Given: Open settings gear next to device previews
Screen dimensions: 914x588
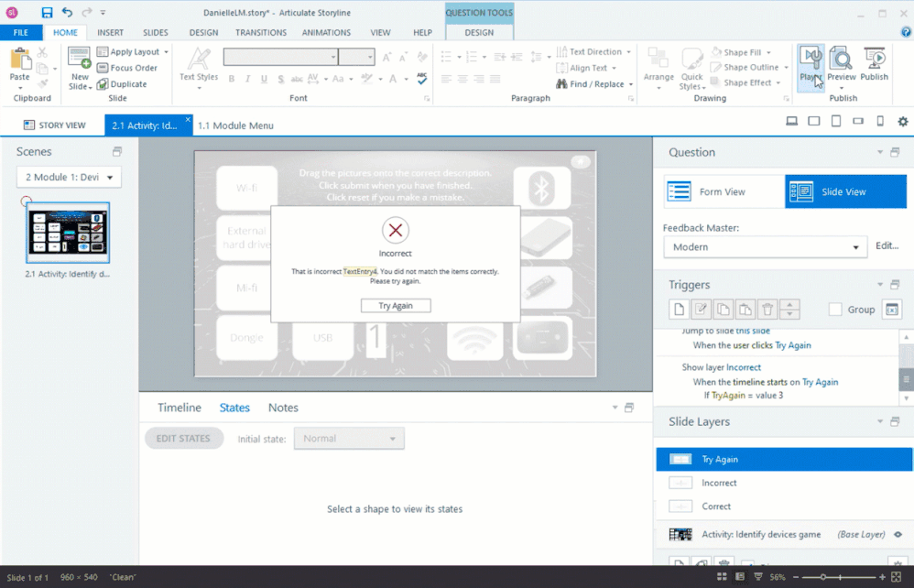Looking at the screenshot, I should 903,122.
